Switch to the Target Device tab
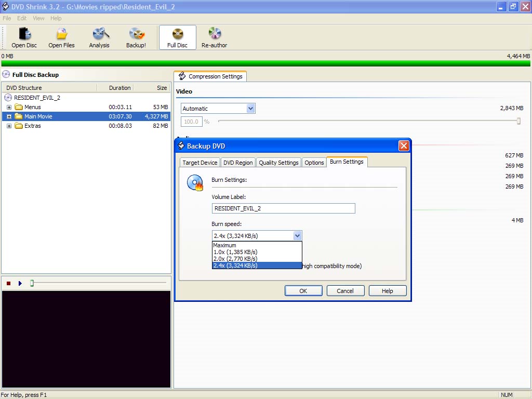532x399 pixels. (200, 163)
